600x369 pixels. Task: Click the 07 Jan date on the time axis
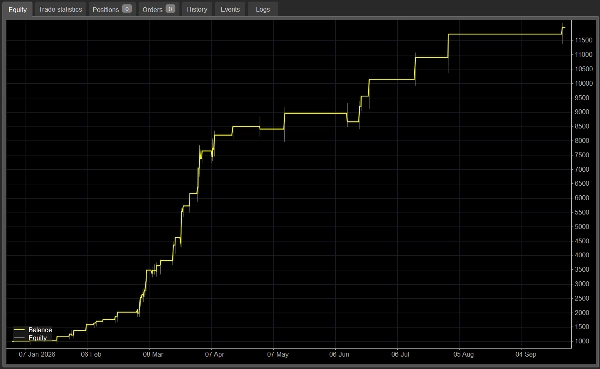37,354
